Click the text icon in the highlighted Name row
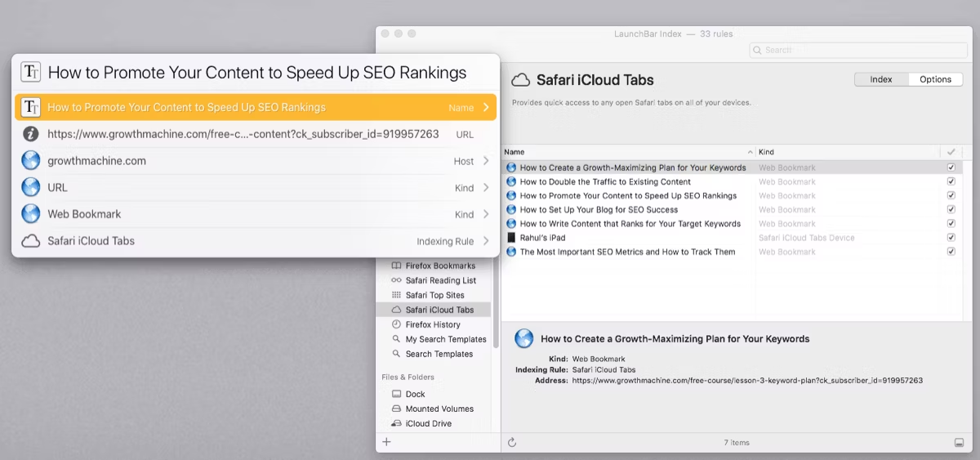 point(31,107)
